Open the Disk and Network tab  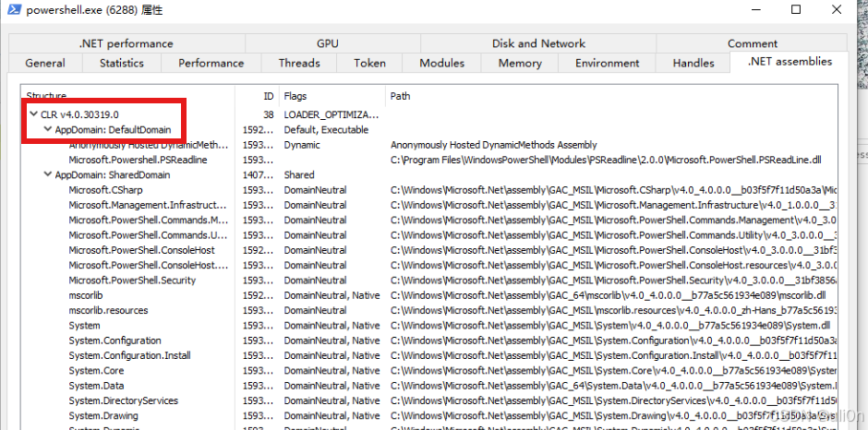coord(538,43)
